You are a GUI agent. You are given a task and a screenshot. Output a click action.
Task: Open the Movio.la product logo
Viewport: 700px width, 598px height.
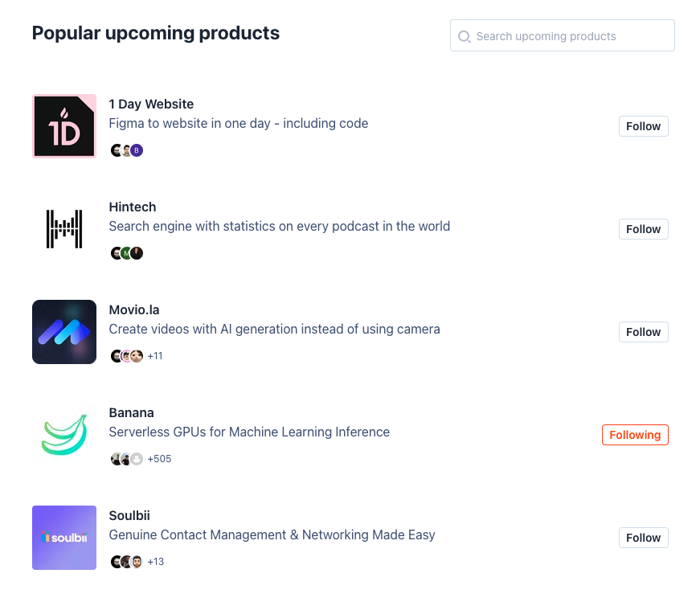click(64, 332)
